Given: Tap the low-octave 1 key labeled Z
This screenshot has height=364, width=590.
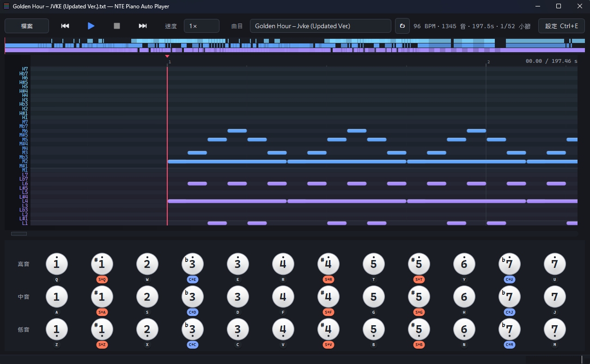Looking at the screenshot, I should (57, 330).
